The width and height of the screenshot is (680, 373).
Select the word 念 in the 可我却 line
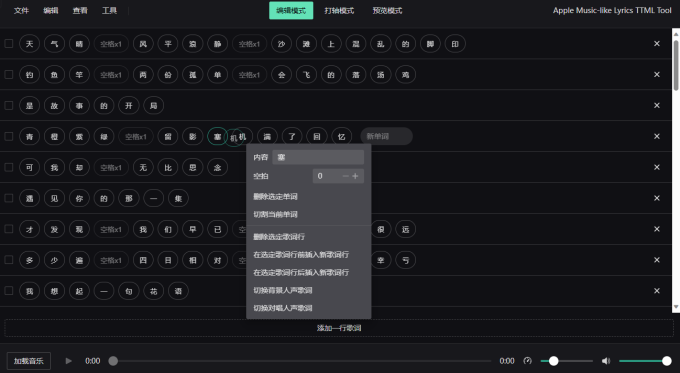click(x=218, y=167)
